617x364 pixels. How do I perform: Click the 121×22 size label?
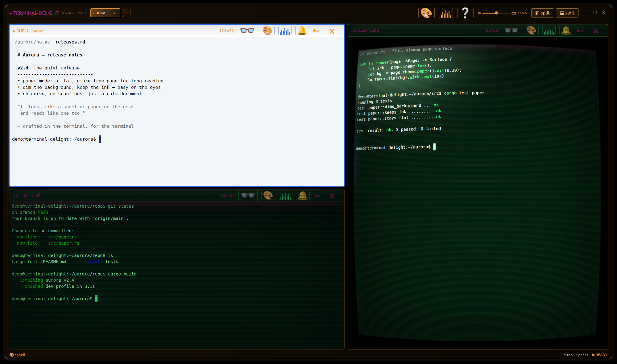[226, 31]
